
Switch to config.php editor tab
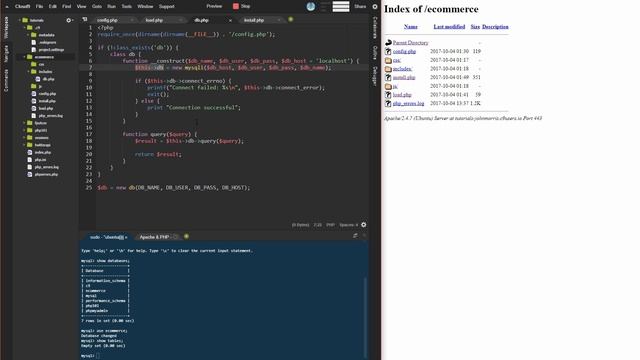click(x=107, y=20)
